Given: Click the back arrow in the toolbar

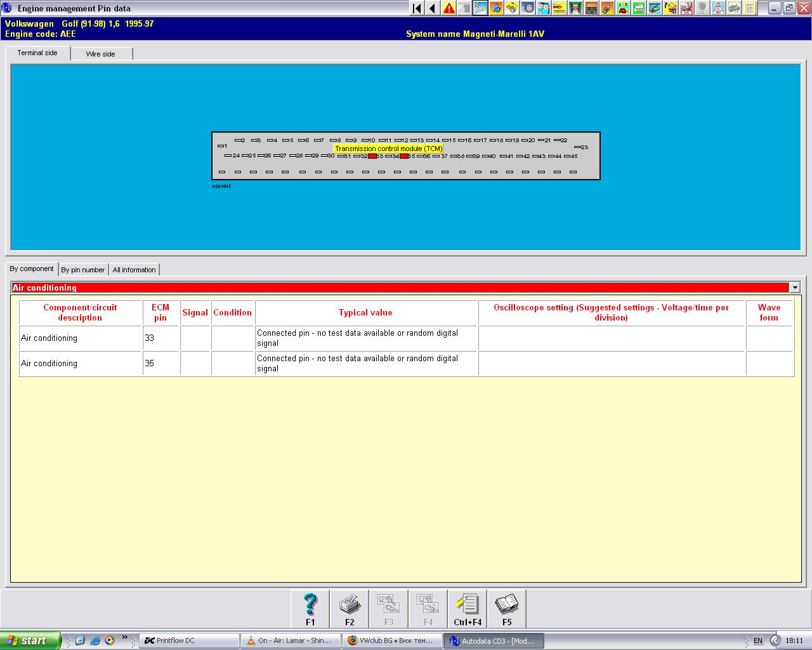Looking at the screenshot, I should (x=433, y=8).
